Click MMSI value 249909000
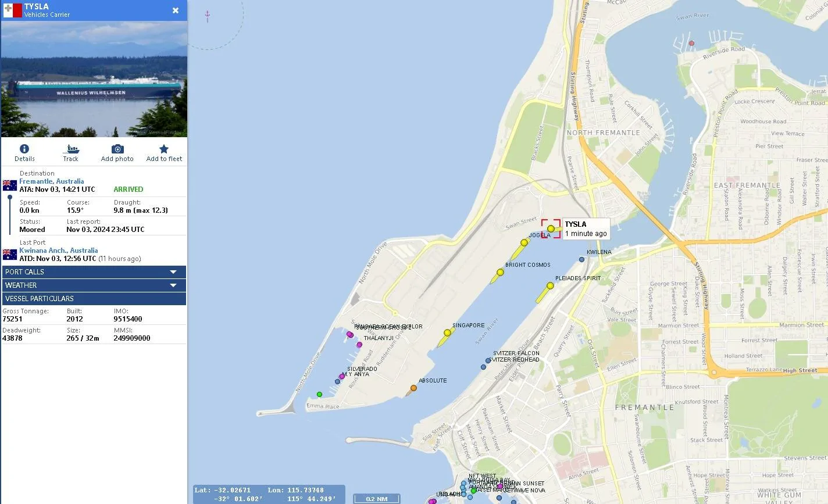Viewport: 828px width, 504px height. pos(132,338)
